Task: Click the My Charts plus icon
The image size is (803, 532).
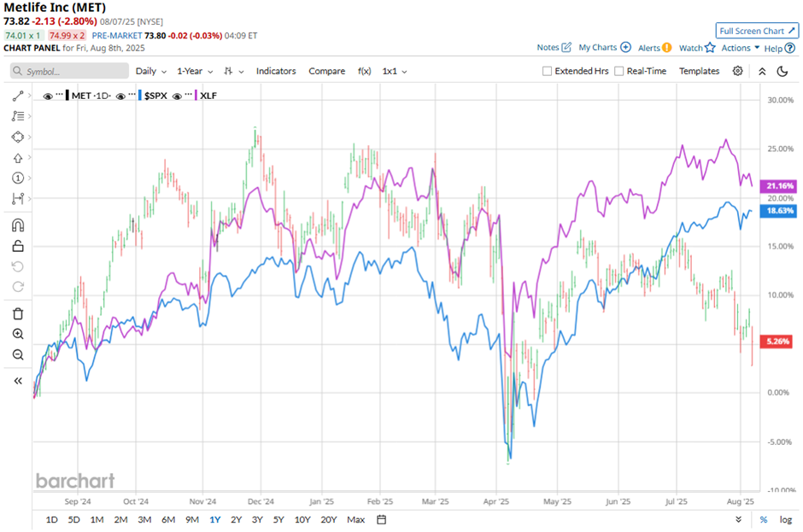Action: pyautogui.click(x=626, y=47)
